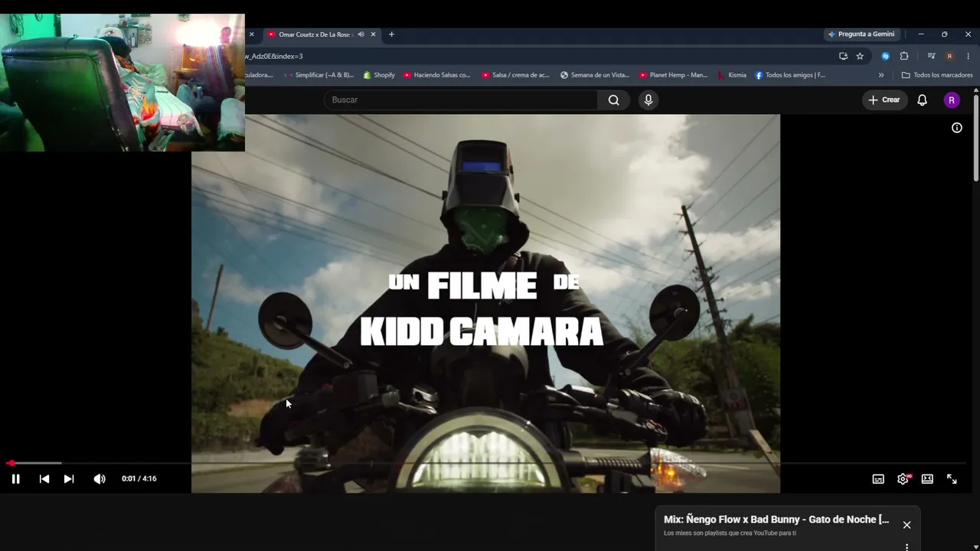Exit full window view via arrows icon
The image size is (980, 551).
[x=952, y=479]
